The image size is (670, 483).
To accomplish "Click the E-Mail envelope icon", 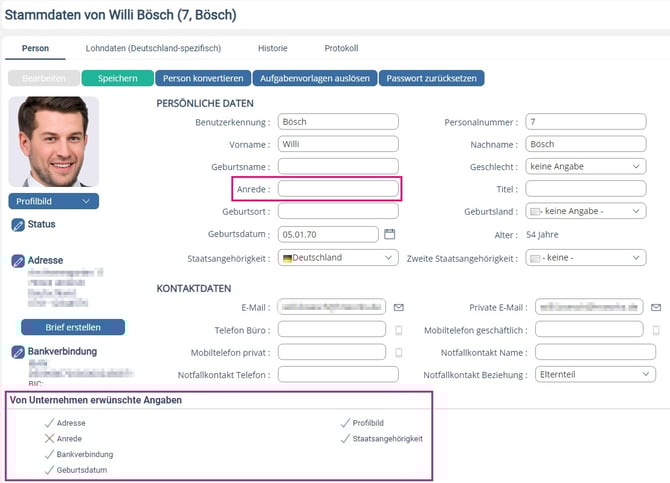I will [x=398, y=307].
